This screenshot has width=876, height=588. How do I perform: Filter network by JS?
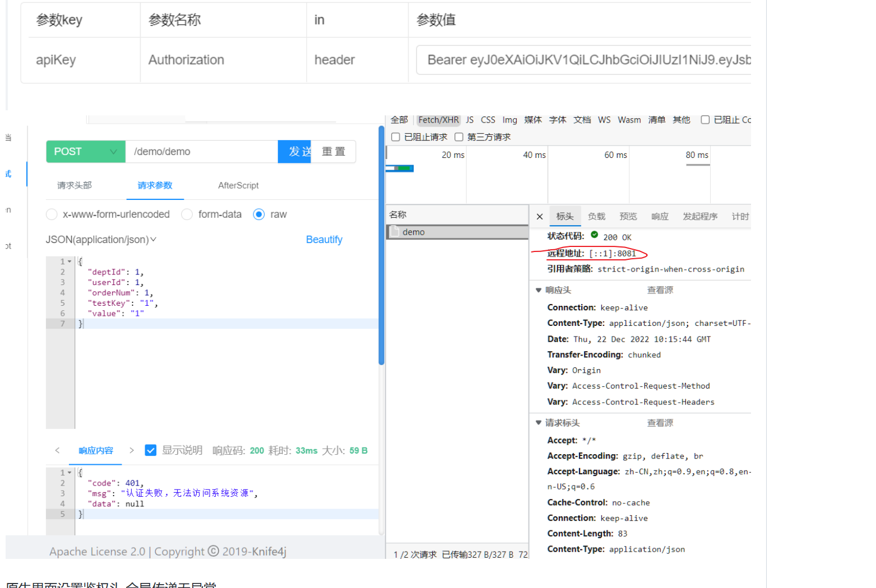click(470, 120)
